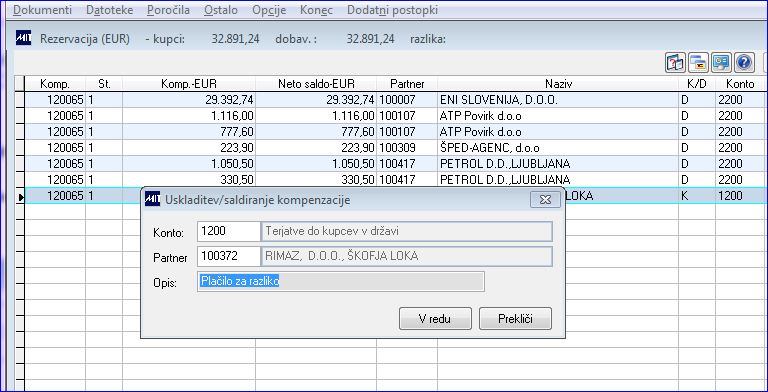Open the documents help book icon

pyautogui.click(x=675, y=63)
